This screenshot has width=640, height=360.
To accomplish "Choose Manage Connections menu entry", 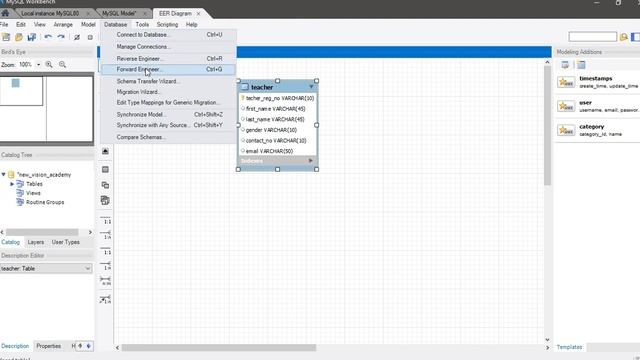I will click(x=168, y=47).
